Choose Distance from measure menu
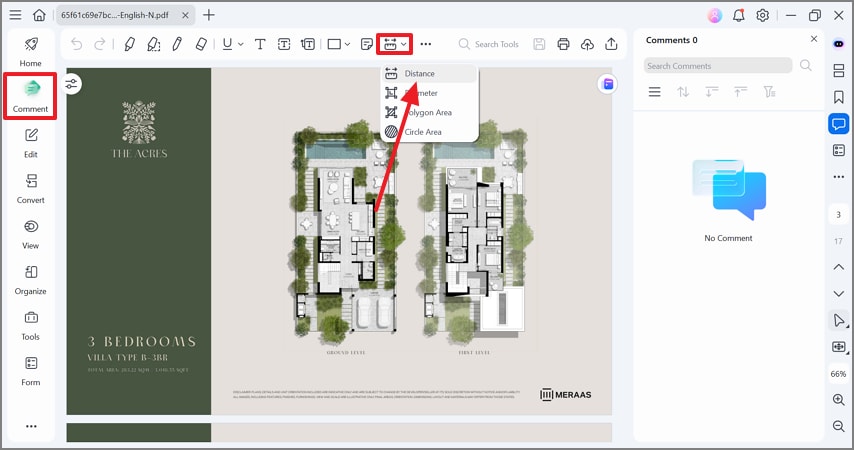Viewport: 854px width, 450px height. [429, 74]
